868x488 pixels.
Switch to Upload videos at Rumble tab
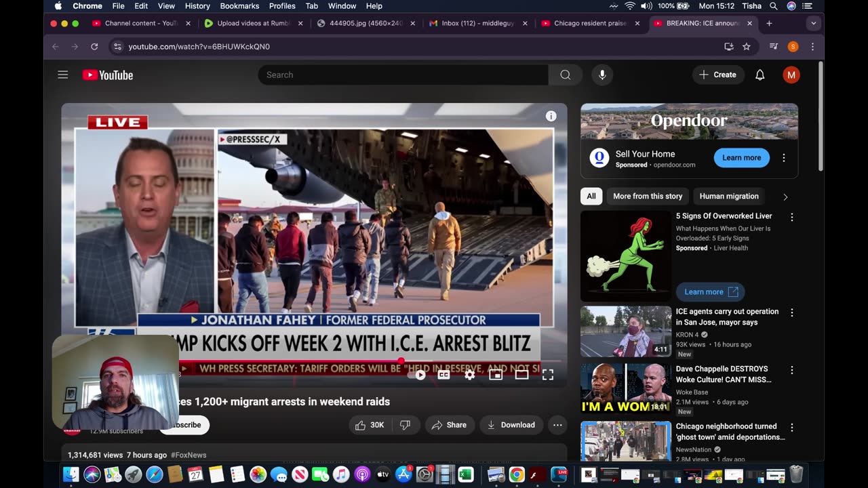pyautogui.click(x=254, y=23)
